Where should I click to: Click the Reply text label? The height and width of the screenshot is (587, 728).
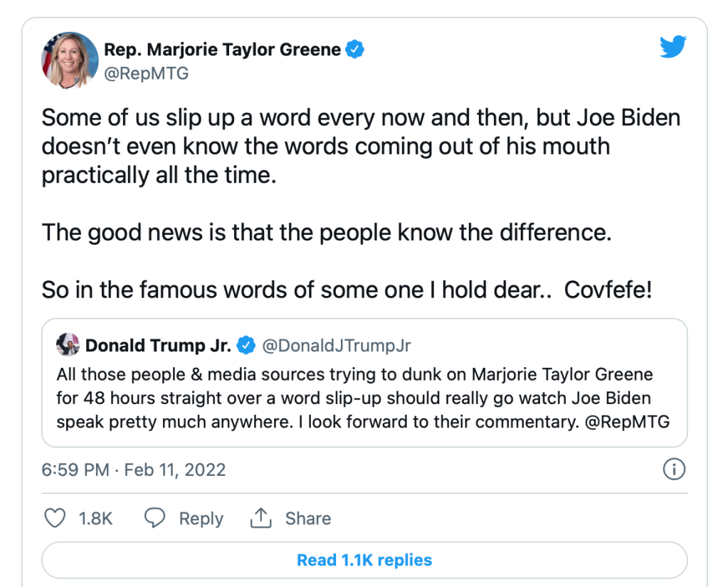(x=201, y=519)
